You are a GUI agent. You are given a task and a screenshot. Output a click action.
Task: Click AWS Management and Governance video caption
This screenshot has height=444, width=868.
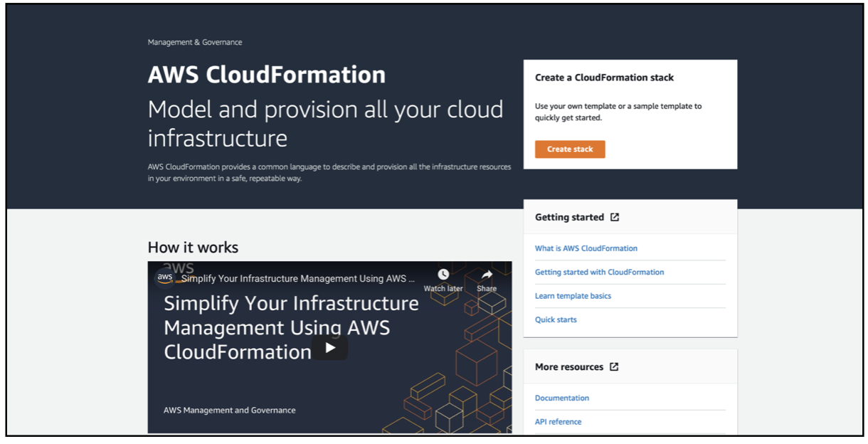tap(230, 410)
